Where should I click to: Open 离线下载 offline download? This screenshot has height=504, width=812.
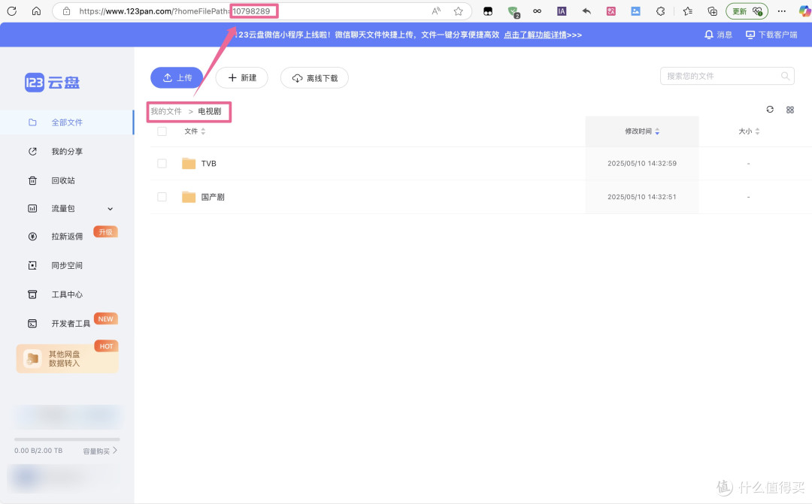click(x=314, y=77)
